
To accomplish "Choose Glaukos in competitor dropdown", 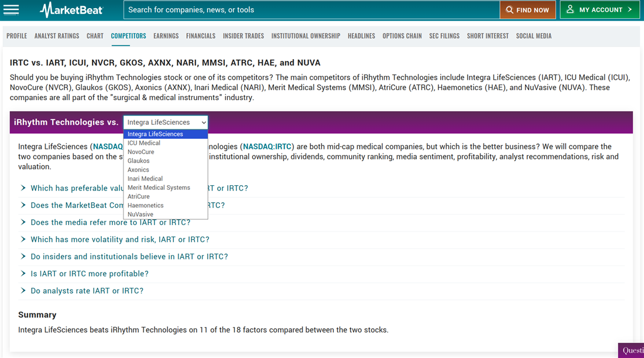I will [139, 161].
